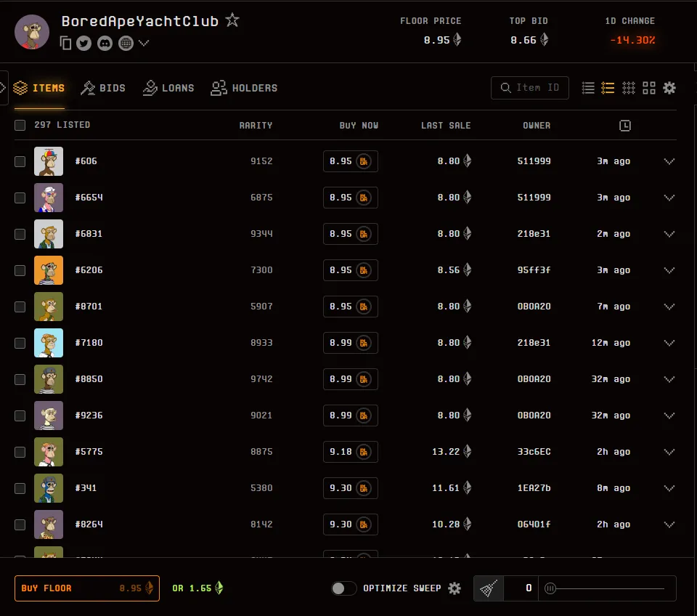Buy #341 now at 9.30
Screen dimensions: 697x616
350,488
